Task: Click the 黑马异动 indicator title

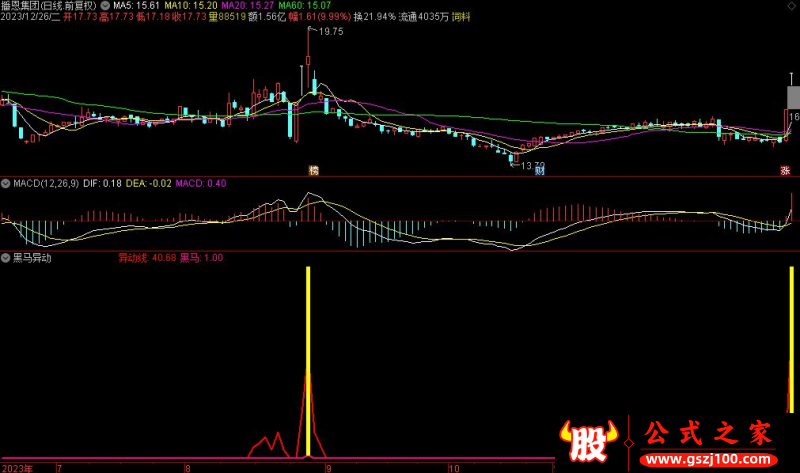Action: tap(33, 257)
